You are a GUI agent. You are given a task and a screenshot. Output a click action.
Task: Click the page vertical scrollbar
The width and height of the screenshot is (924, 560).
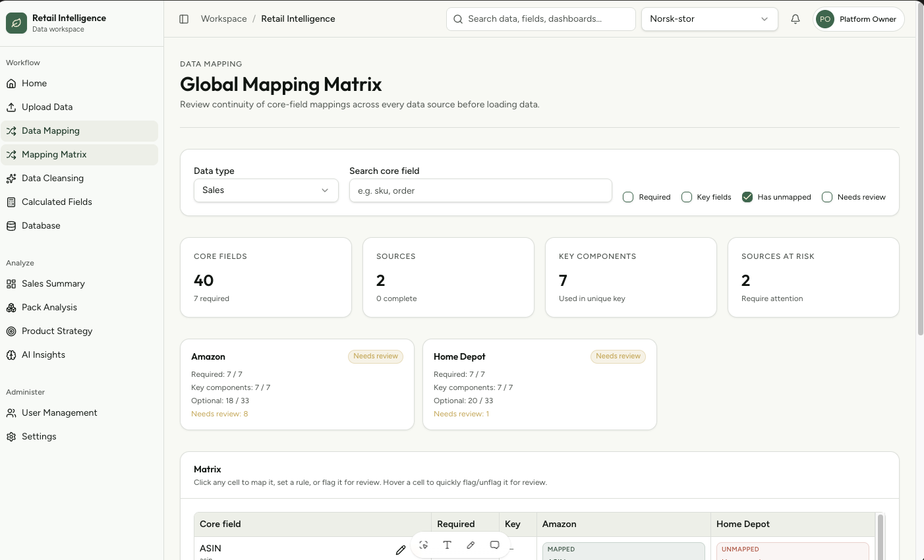(x=920, y=168)
